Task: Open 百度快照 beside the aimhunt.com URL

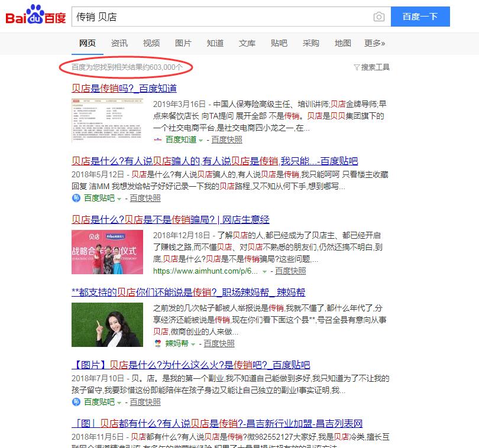Action: pyautogui.click(x=290, y=271)
